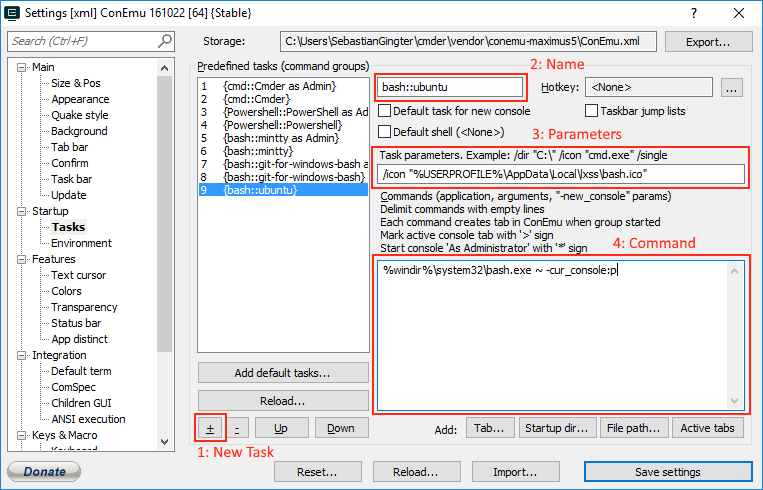Enable Default task for new console
Viewport: 763px width, 490px height.
click(385, 111)
